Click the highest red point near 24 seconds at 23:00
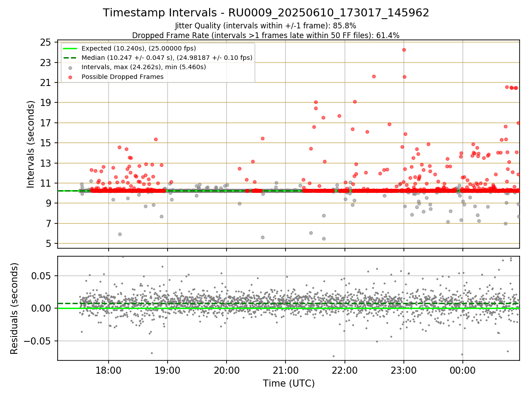Screen dimensions: 532x399 (404, 50)
